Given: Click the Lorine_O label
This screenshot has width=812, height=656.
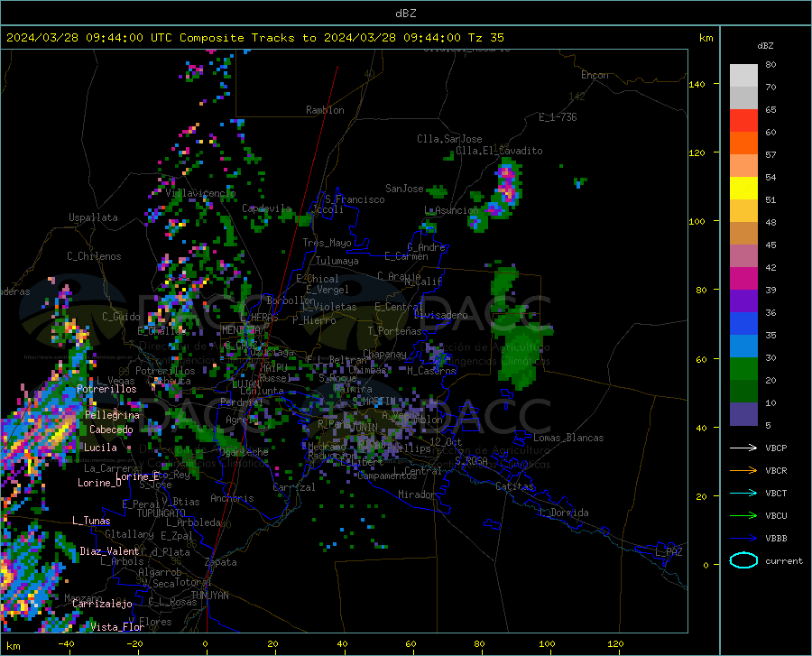Looking at the screenshot, I should click(99, 483).
